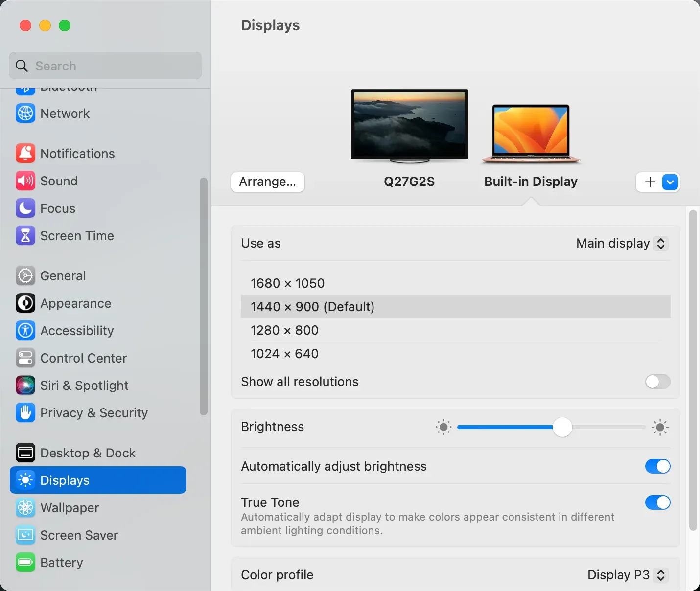Image resolution: width=700 pixels, height=591 pixels.
Task: Click the Control Center icon
Action: point(25,358)
